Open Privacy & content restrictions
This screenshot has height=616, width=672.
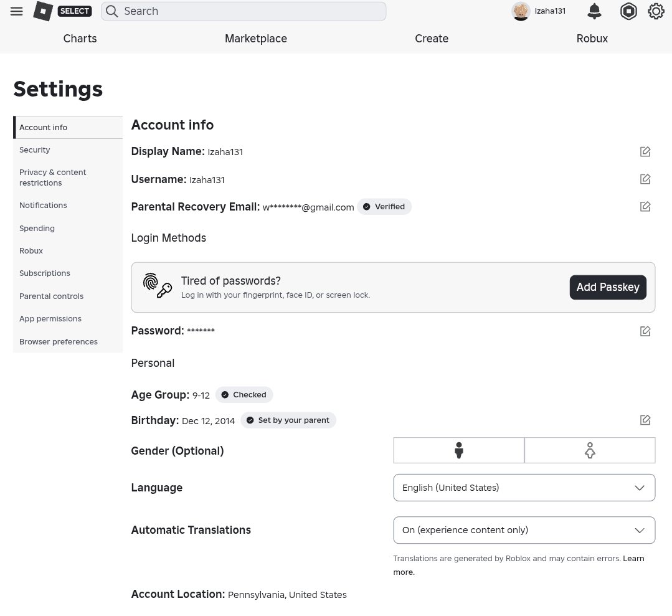68,178
